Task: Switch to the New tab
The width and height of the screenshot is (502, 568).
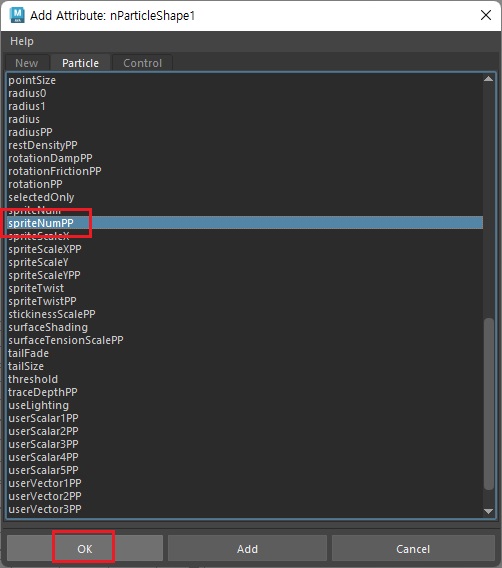Action: coord(26,63)
